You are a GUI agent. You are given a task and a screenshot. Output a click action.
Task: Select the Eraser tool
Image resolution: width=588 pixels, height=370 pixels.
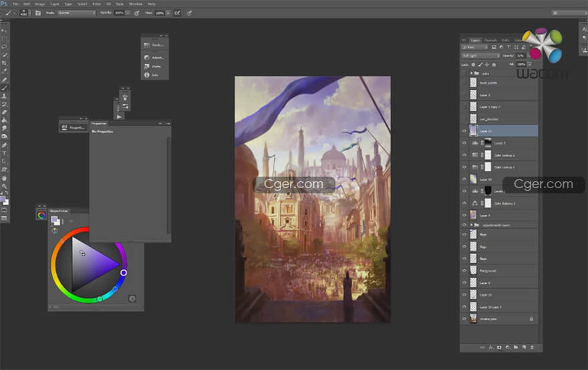(4, 112)
